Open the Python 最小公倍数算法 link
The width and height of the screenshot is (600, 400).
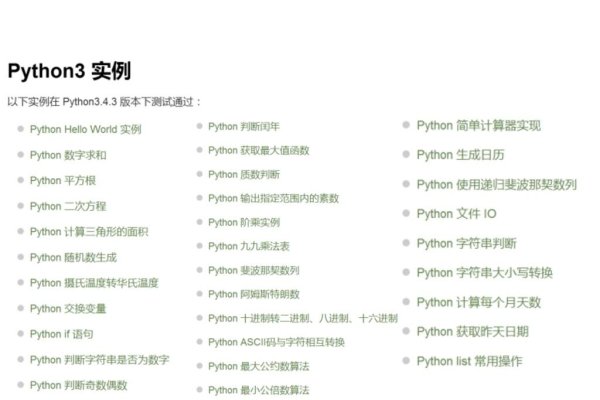pos(259,390)
